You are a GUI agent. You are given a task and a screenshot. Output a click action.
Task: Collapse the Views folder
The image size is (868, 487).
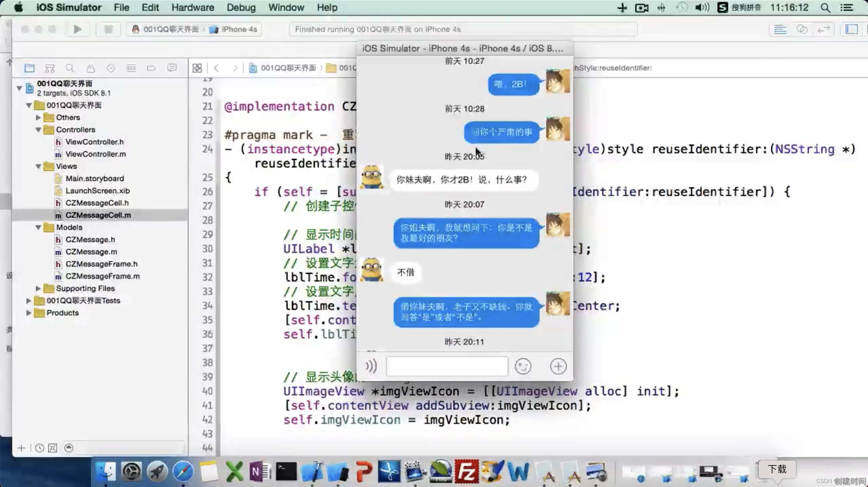point(38,167)
